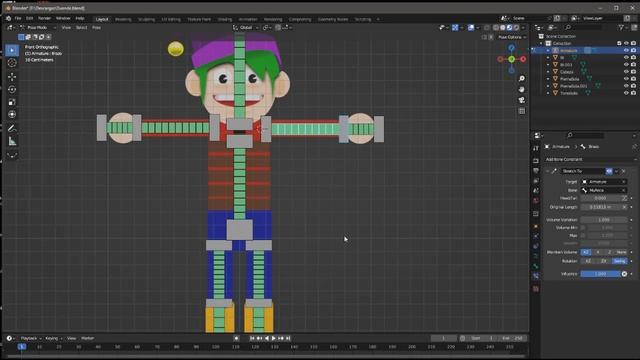Switch orthographic/perspective grid icon

522,111
